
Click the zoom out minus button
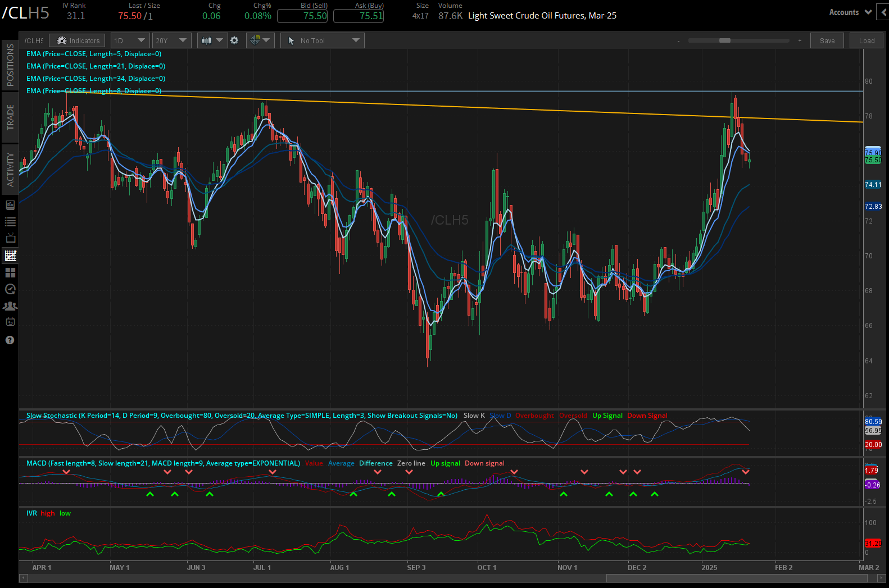[x=678, y=41]
